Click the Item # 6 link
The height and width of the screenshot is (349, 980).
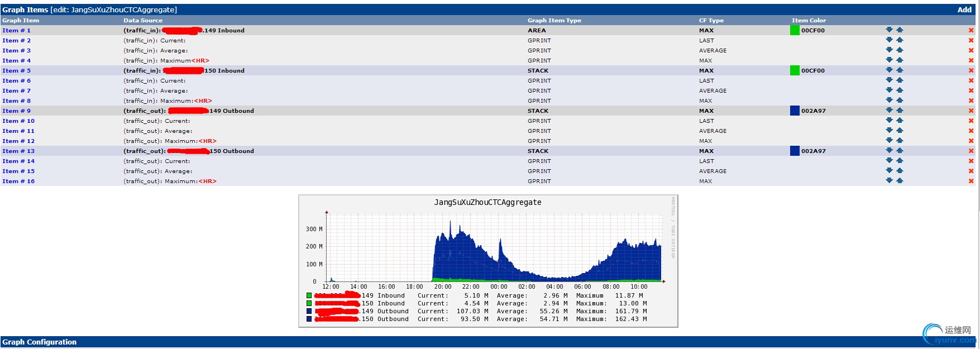click(16, 81)
